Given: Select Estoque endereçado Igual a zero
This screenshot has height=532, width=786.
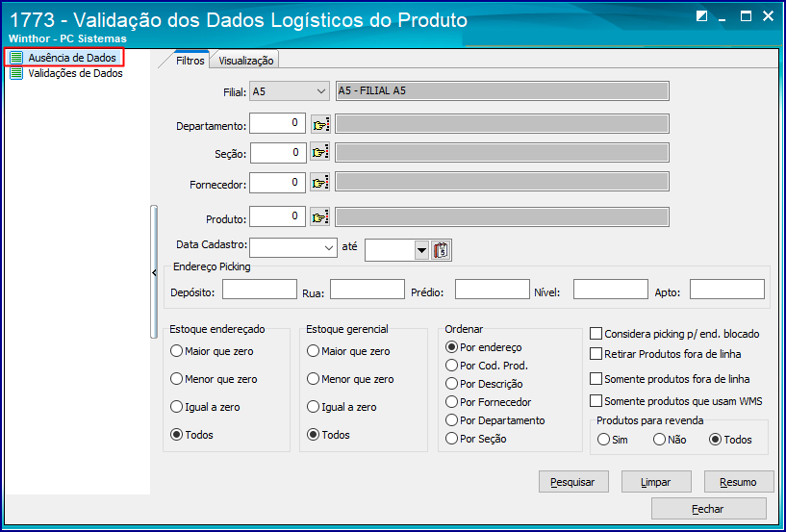Looking at the screenshot, I should coord(176,407).
